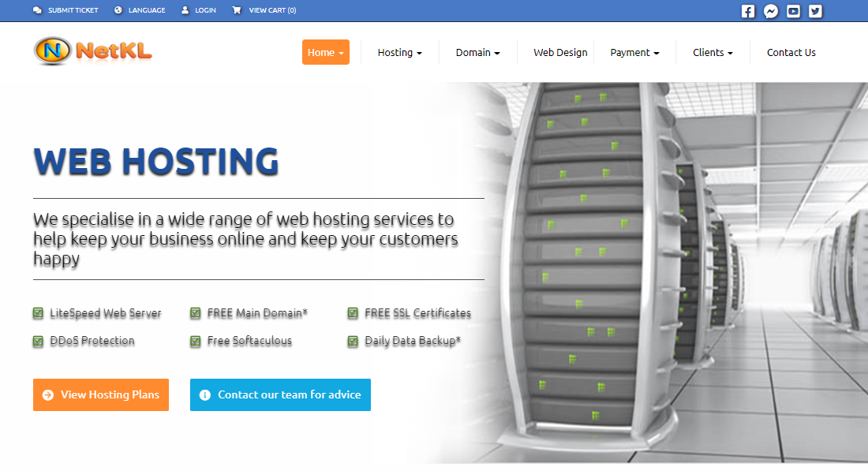Click Contact our team for advice button
The height and width of the screenshot is (471, 868).
[x=280, y=394]
